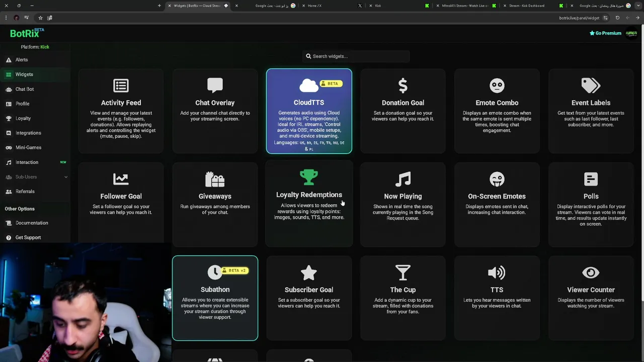Image resolution: width=644 pixels, height=362 pixels.
Task: Click the CloudTTS cloud icon
Action: tap(308, 85)
